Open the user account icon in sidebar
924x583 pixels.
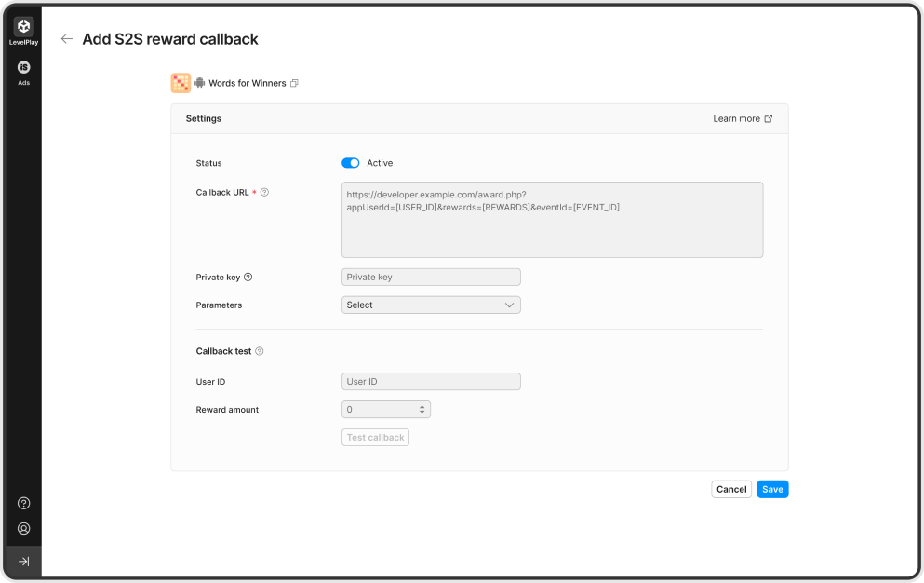coord(23,529)
